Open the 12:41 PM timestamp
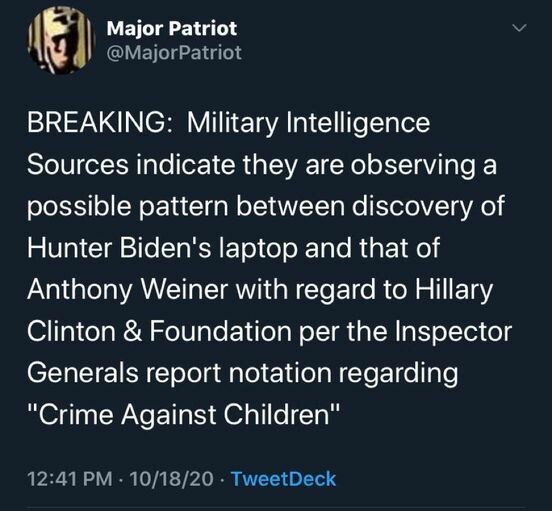The height and width of the screenshot is (511, 552). [70, 479]
